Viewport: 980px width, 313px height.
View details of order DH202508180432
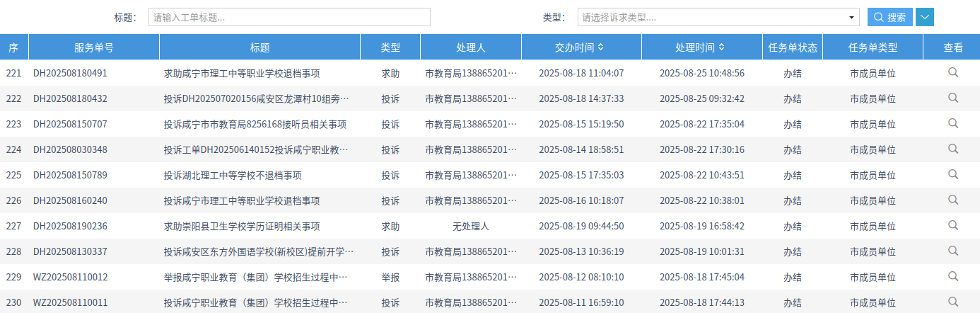[953, 98]
